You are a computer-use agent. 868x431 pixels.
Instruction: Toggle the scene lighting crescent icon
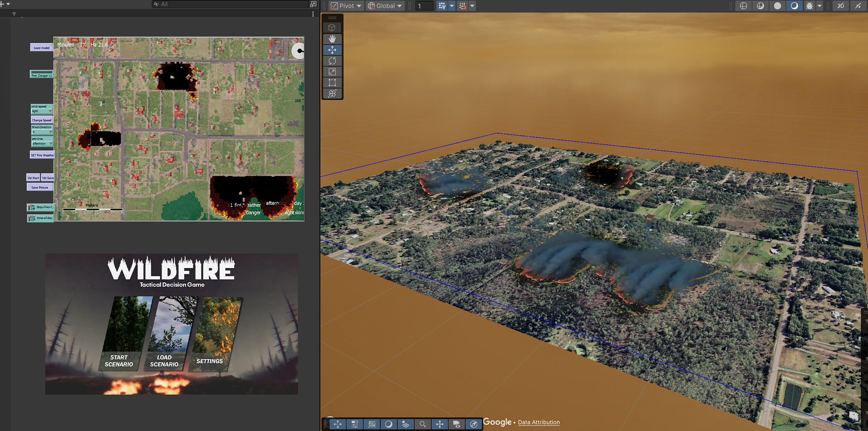tap(794, 6)
